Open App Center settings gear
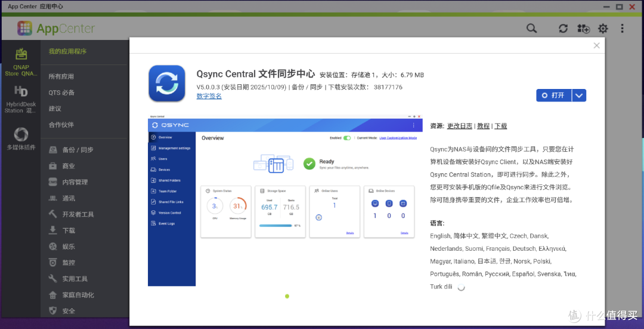The image size is (644, 329). (602, 29)
